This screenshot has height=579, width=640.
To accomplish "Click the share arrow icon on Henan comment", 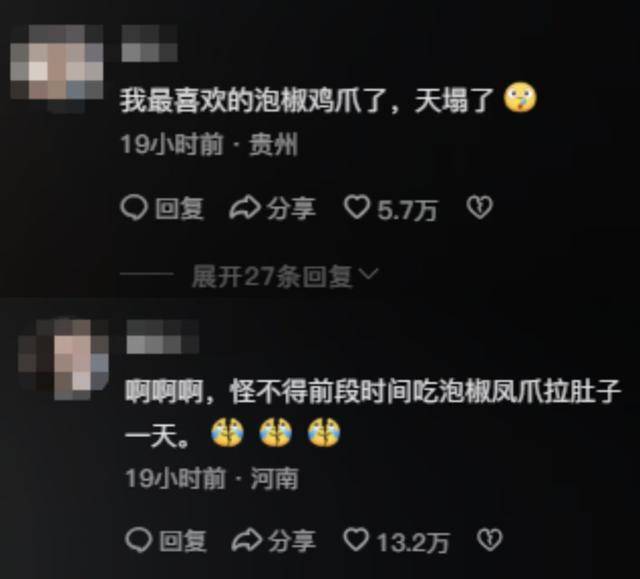I will (x=247, y=540).
